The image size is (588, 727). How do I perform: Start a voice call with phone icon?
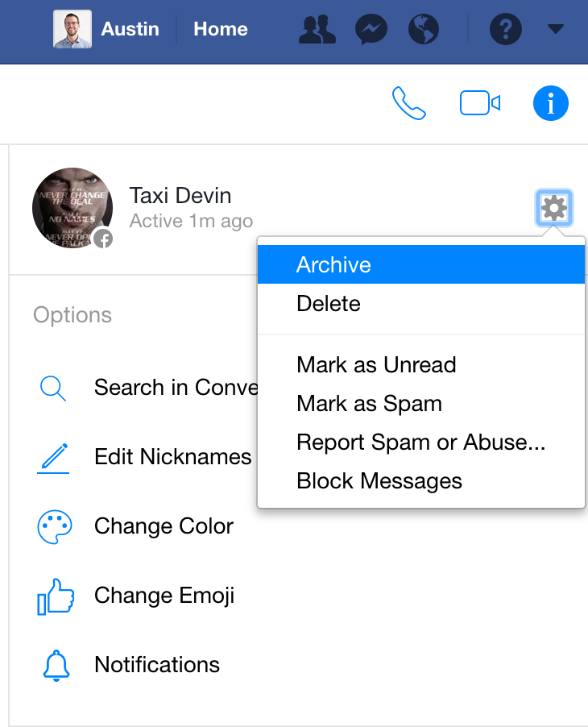[x=409, y=103]
